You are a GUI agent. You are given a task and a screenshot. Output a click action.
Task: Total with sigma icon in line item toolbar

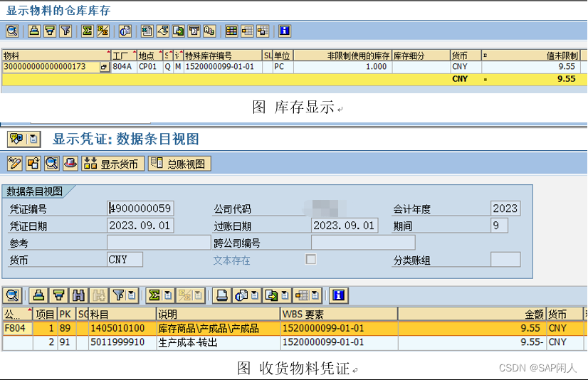[x=154, y=296]
